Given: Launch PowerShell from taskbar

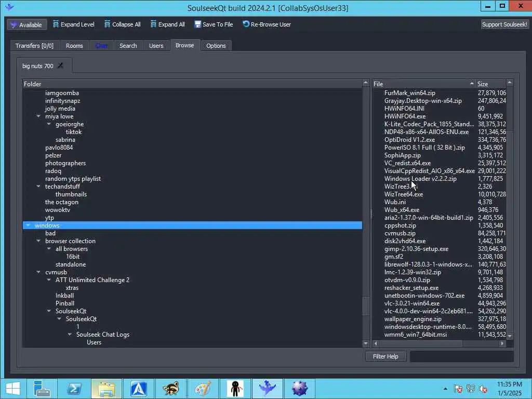Looking at the screenshot, I should (74, 389).
